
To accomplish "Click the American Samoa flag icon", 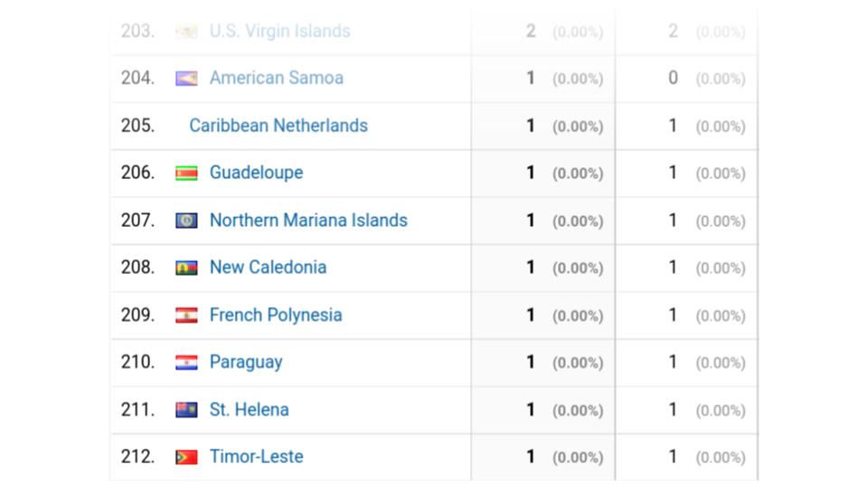I will 186,78.
